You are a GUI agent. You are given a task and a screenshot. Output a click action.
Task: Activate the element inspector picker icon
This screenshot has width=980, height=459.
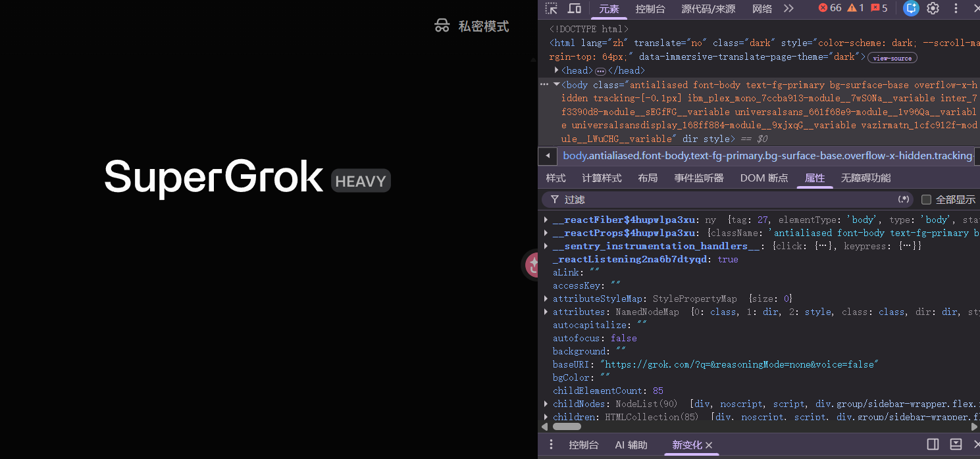[552, 9]
